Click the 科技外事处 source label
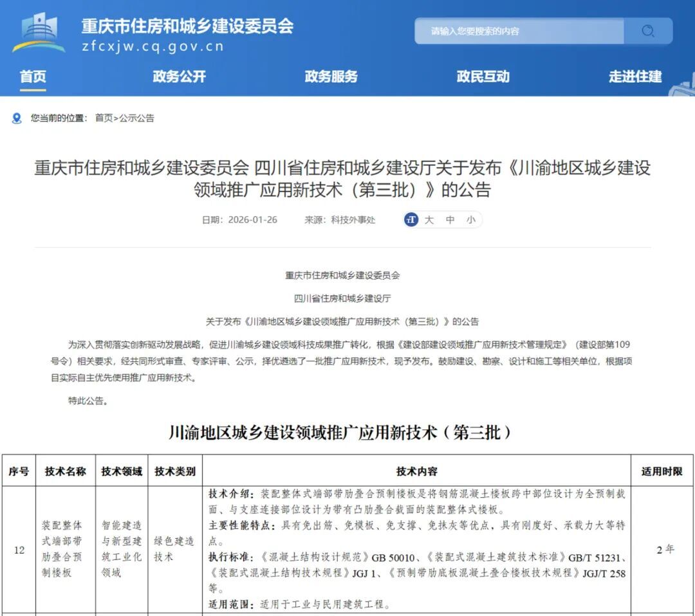This screenshot has width=695, height=616. tap(355, 220)
